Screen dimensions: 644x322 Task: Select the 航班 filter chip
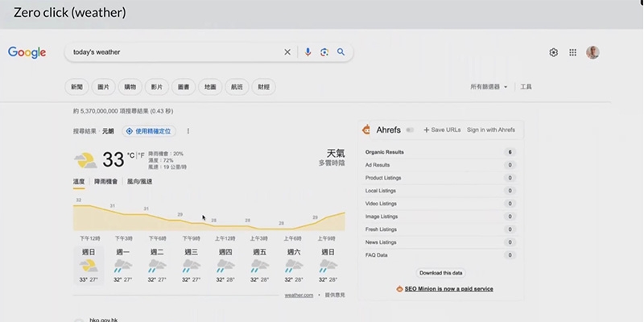click(237, 87)
